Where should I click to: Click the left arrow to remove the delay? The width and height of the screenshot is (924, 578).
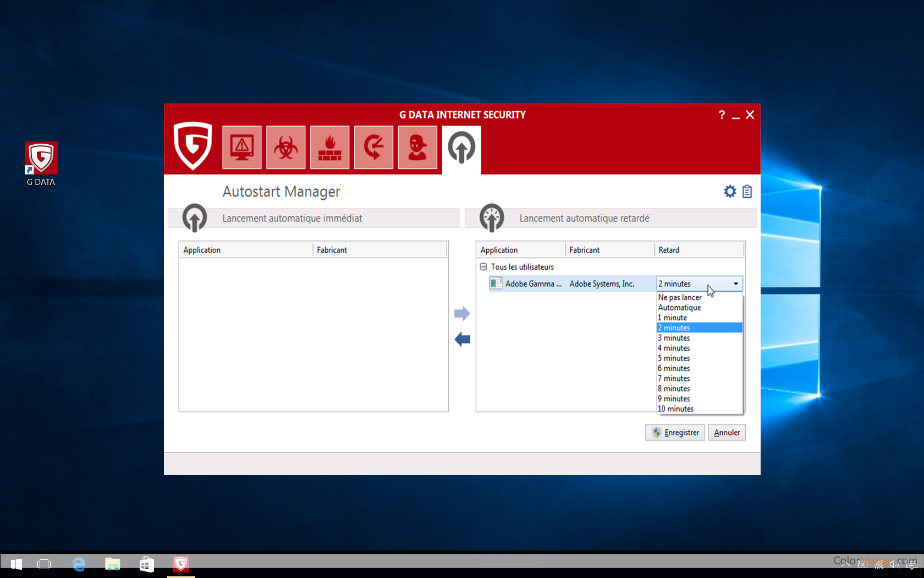coord(462,340)
